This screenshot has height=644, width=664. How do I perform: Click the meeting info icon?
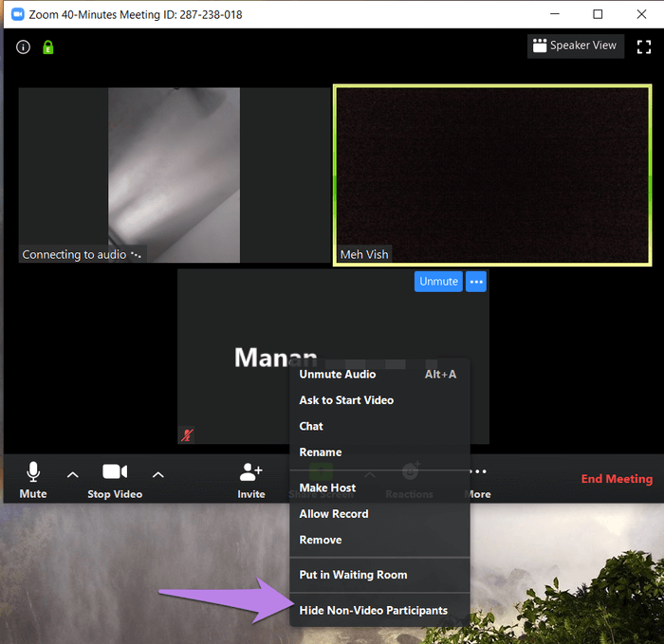[24, 47]
